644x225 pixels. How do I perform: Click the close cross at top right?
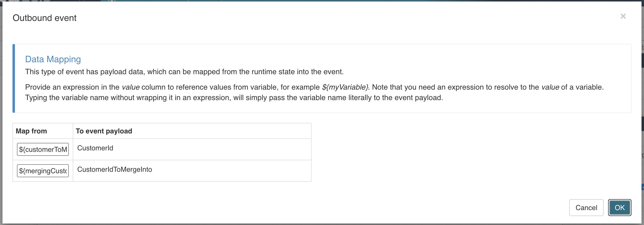(x=624, y=16)
